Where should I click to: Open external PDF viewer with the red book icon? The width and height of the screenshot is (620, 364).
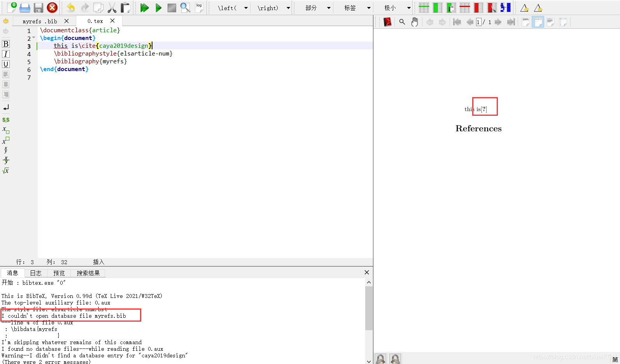(x=387, y=22)
